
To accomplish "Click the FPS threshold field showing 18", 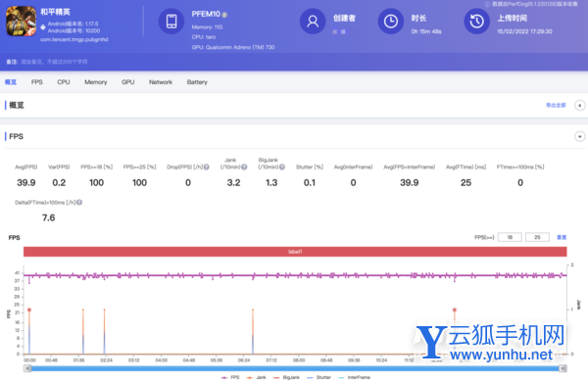I will (510, 237).
